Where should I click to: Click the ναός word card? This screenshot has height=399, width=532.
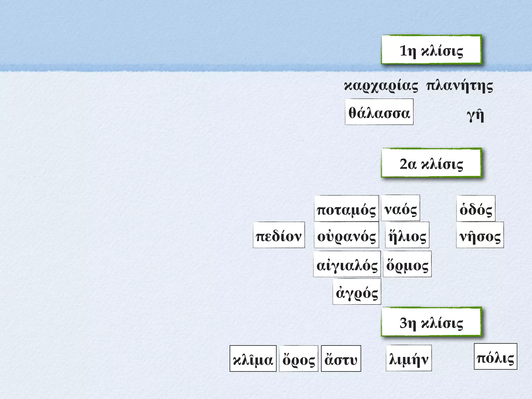point(400,208)
